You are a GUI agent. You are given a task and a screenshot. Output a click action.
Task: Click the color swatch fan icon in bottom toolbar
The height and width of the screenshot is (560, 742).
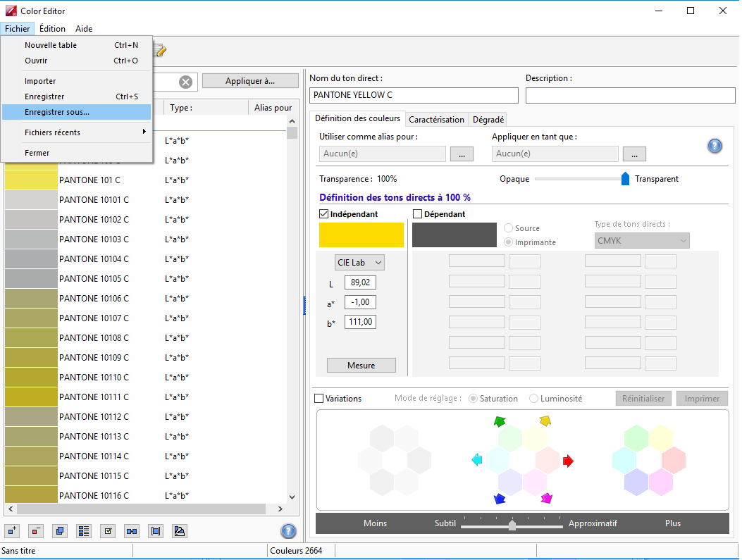[x=180, y=531]
